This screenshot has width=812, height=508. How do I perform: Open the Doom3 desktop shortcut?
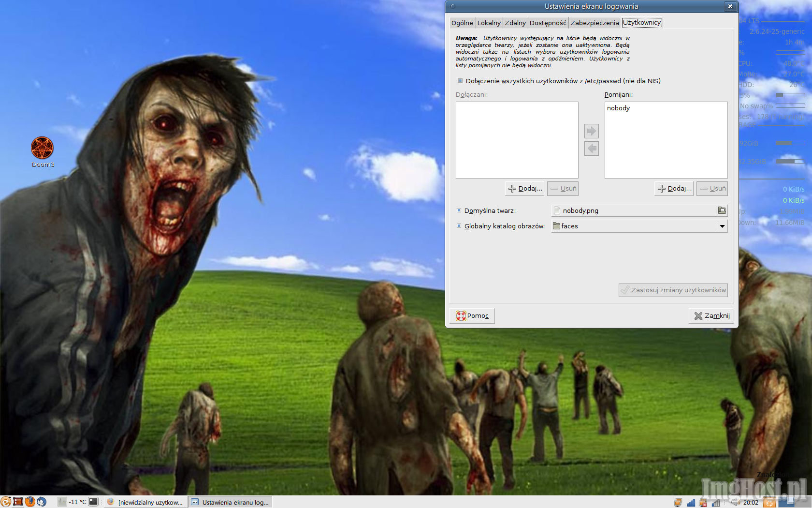pyautogui.click(x=43, y=152)
